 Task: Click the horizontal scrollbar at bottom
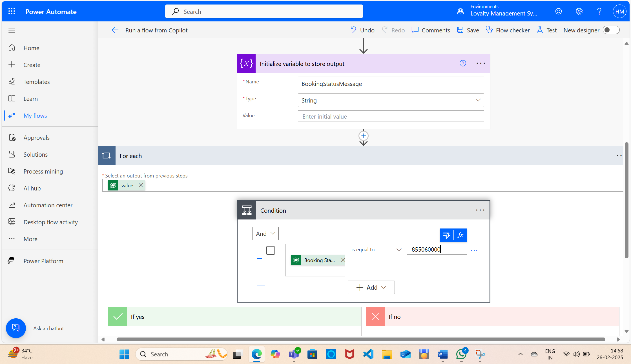[x=360, y=339]
